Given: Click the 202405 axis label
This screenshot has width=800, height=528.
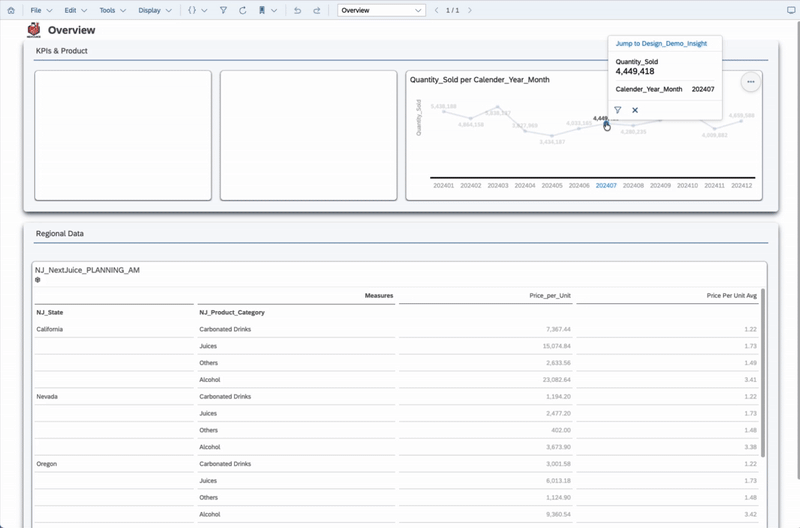Looking at the screenshot, I should point(552,186).
